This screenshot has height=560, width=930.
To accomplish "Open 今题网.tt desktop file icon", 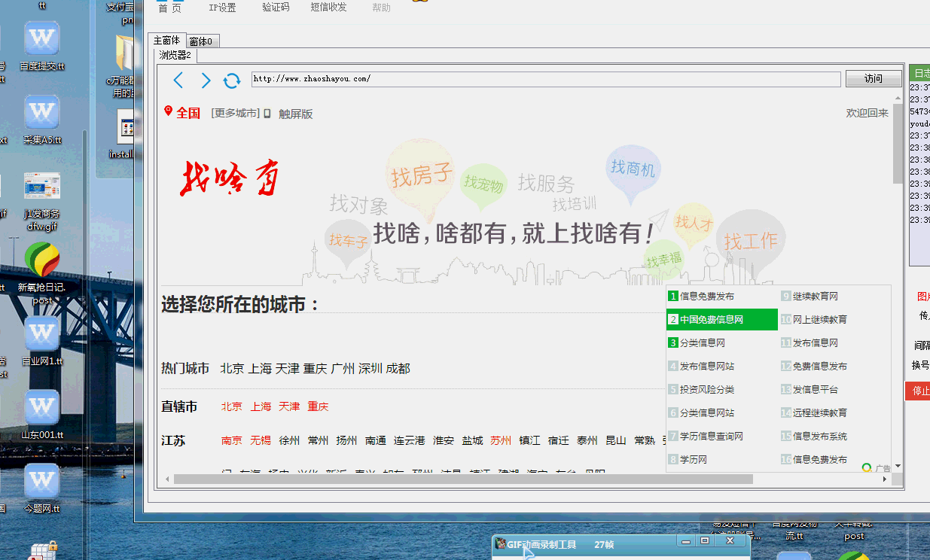I will (42, 488).
